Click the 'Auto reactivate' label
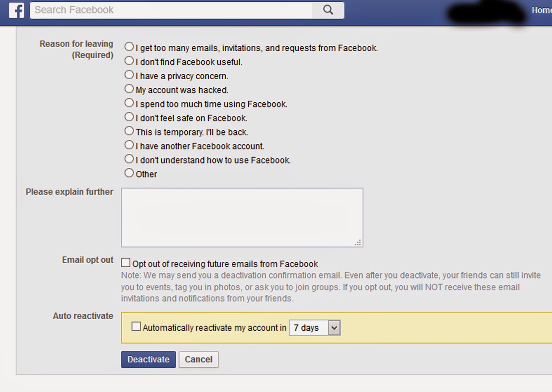552x392 pixels. tap(83, 316)
